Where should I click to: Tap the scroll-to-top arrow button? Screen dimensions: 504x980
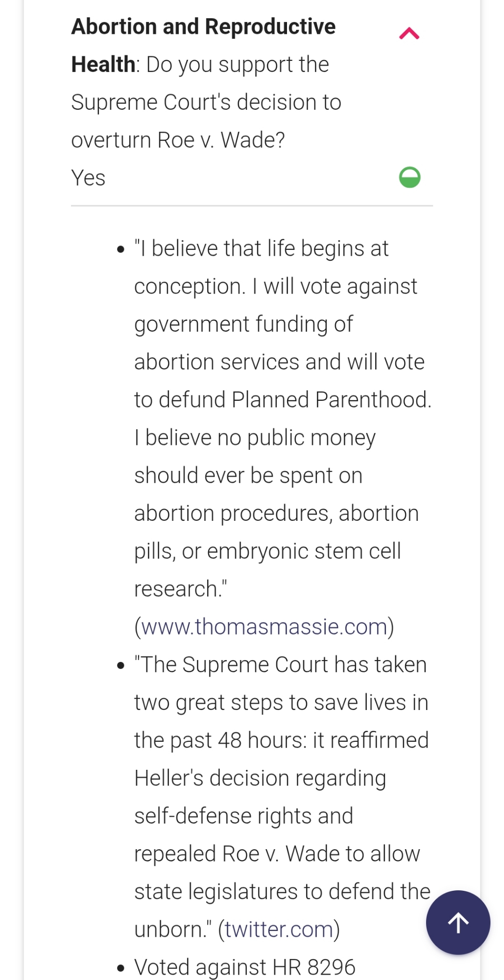(x=458, y=922)
